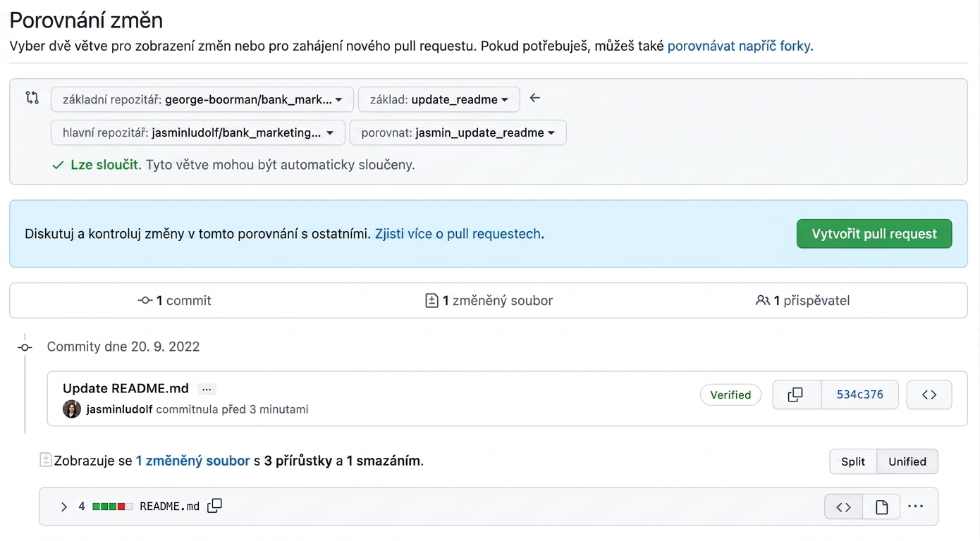The image size is (980, 541).
Task: Select the 1 commit tab
Action: [x=174, y=301]
